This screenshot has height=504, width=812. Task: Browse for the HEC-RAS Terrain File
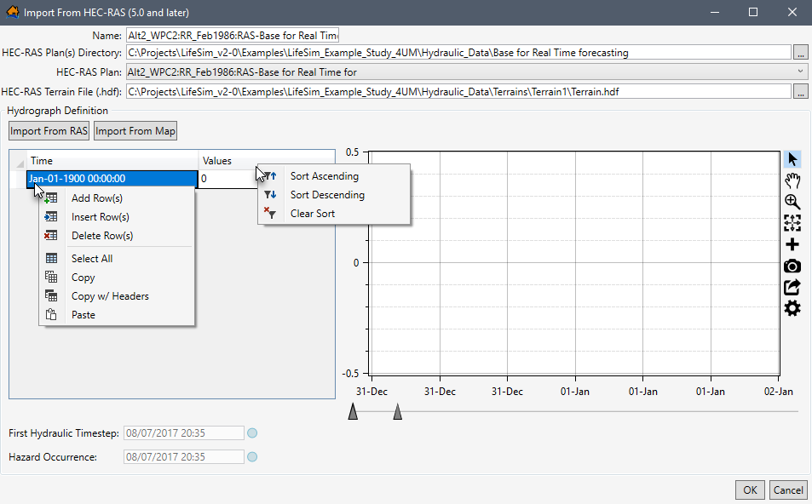pyautogui.click(x=802, y=89)
